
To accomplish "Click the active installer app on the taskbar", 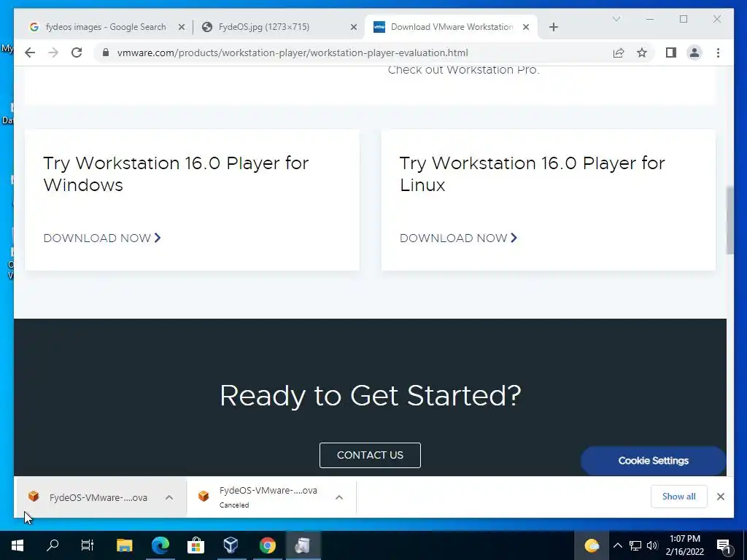I will (x=303, y=545).
